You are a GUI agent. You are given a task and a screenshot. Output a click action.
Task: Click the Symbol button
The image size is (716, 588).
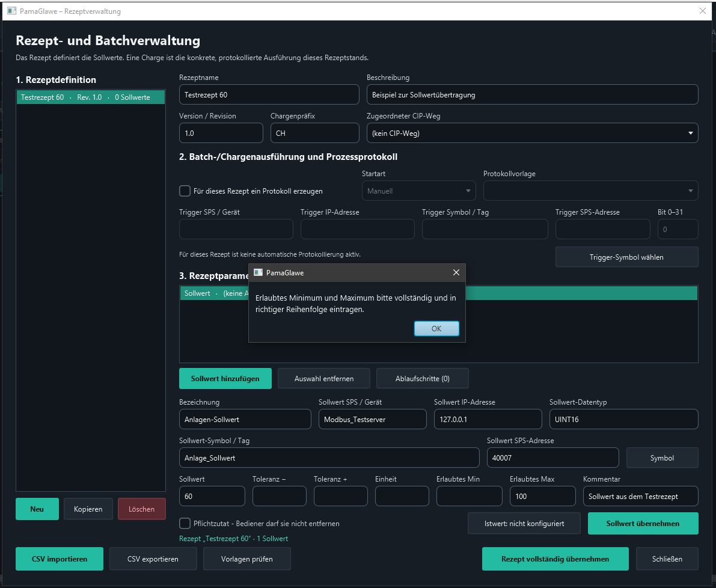click(662, 458)
